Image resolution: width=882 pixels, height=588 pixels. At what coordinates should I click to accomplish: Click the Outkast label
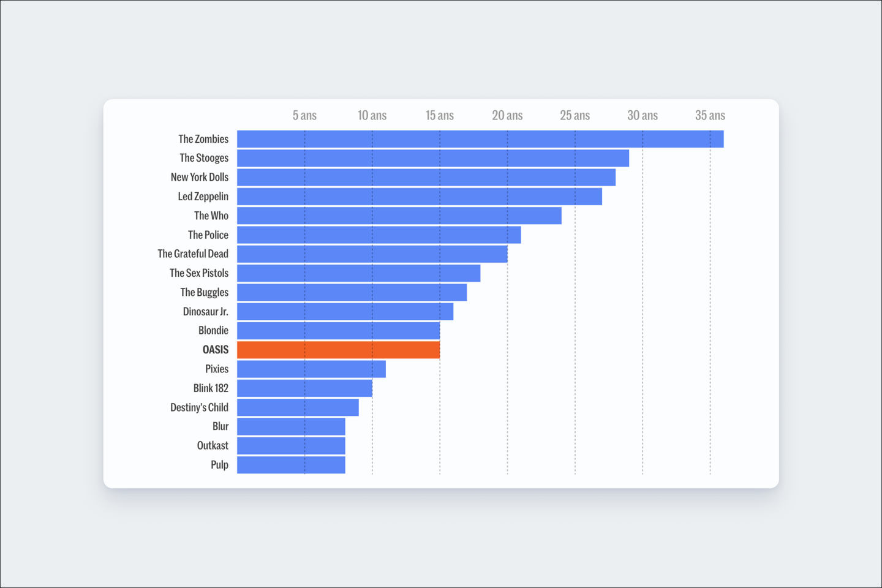pos(213,445)
